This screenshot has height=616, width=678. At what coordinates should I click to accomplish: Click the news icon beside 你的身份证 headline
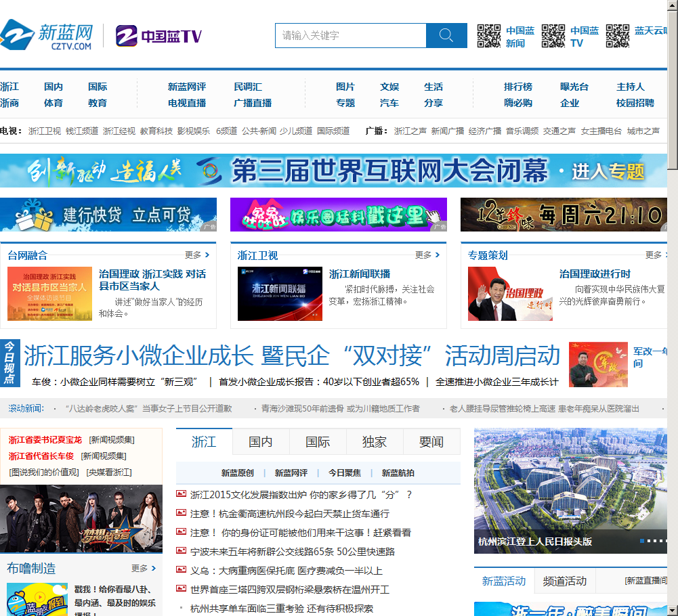pos(181,532)
